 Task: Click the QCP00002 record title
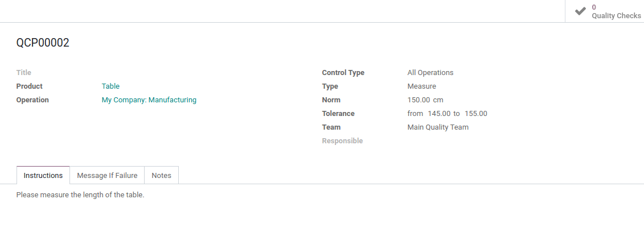pyautogui.click(x=43, y=43)
